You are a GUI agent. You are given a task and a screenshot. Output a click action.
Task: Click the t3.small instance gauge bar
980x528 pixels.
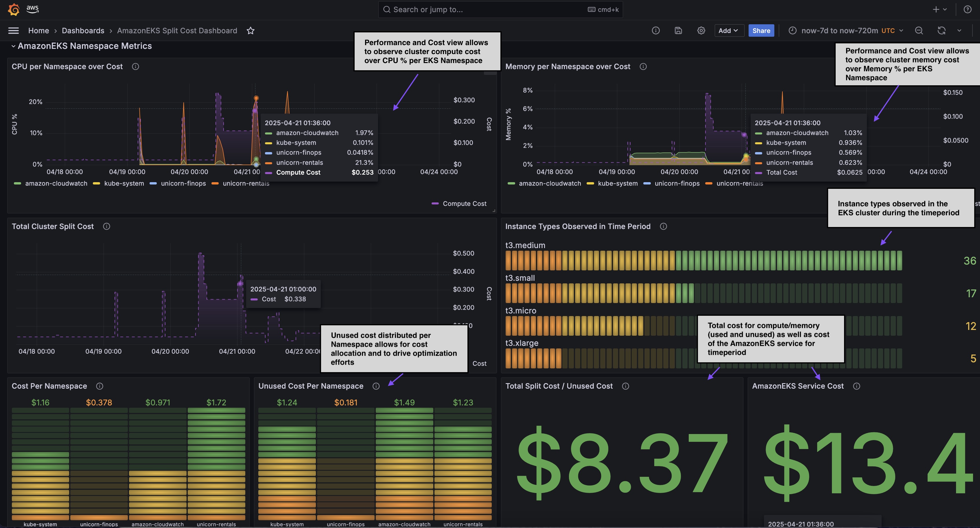coord(704,293)
